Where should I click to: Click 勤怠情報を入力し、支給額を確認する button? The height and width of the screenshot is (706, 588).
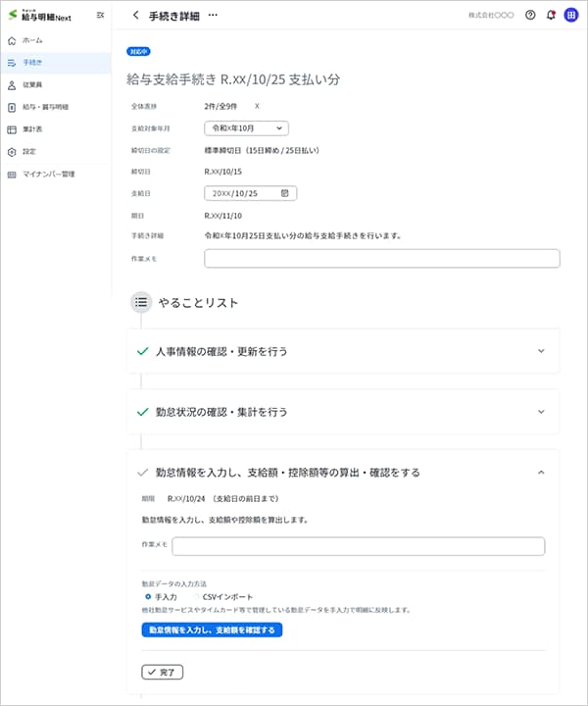click(212, 630)
